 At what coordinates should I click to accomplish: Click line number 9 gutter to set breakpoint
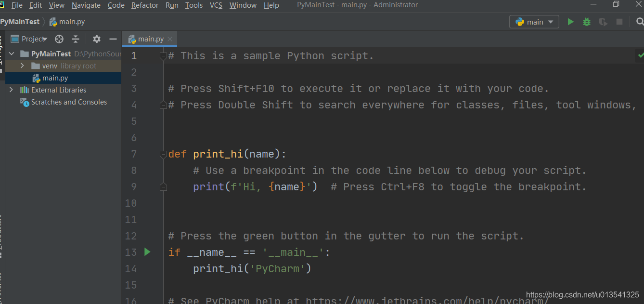click(x=134, y=187)
